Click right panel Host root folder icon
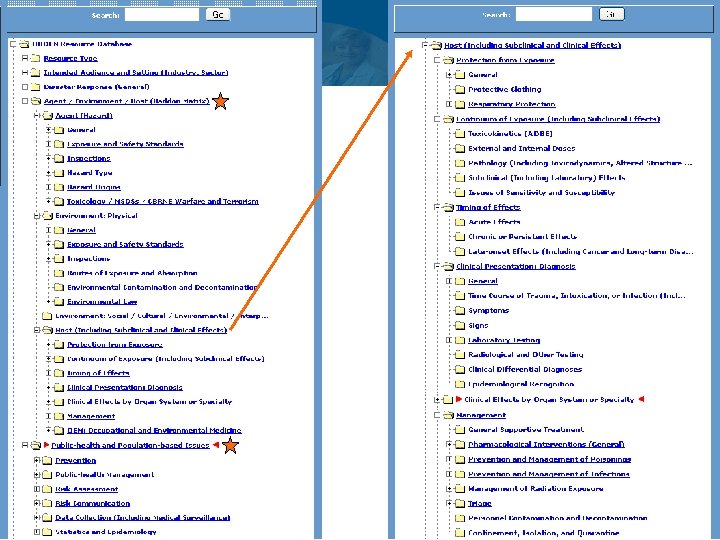Viewport: 720px width, 540px height. tap(436, 45)
